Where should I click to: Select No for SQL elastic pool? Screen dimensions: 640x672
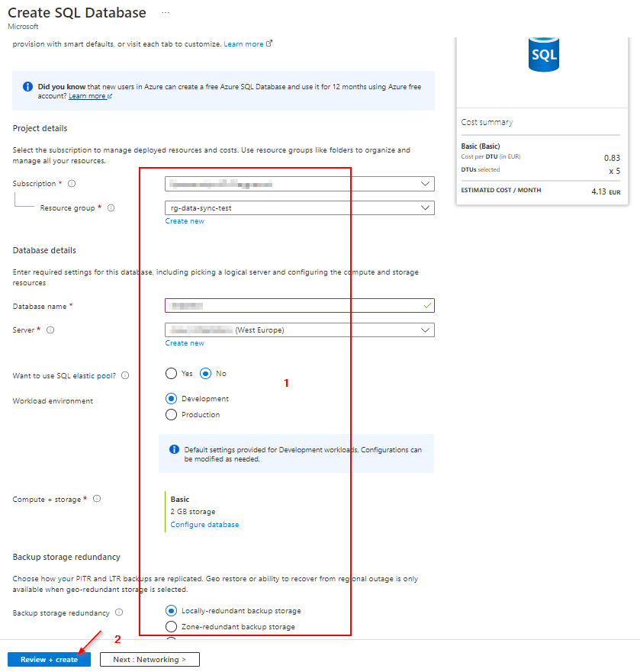click(x=206, y=373)
